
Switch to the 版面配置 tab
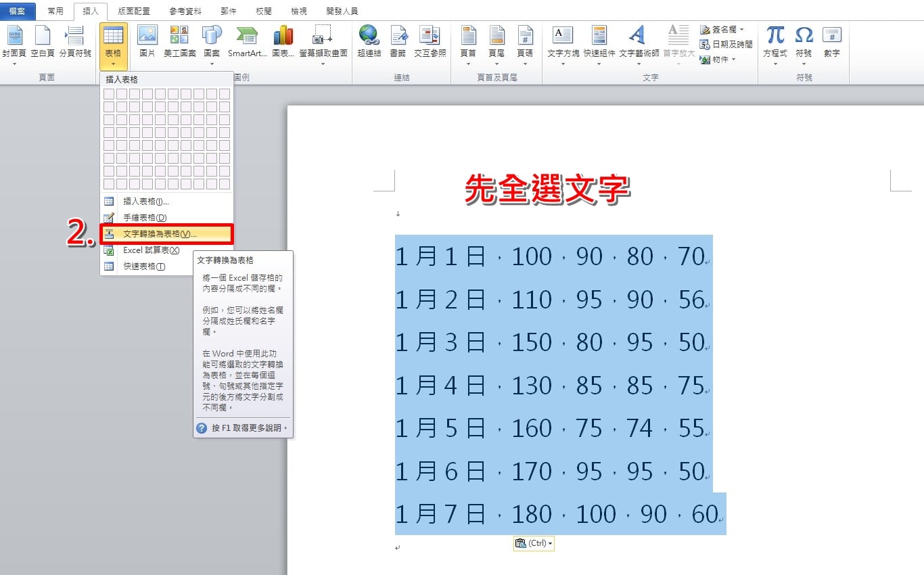(x=134, y=11)
